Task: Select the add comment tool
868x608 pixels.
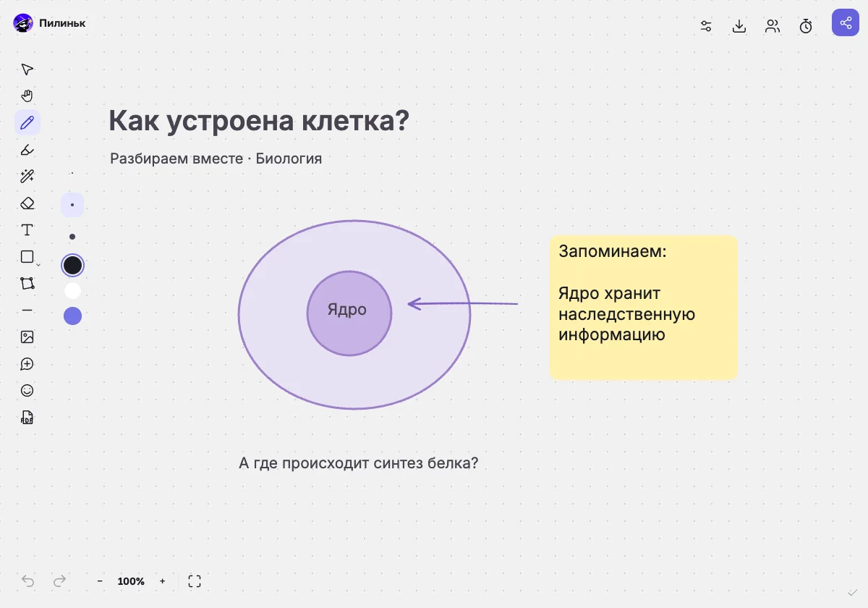Action: pos(27,363)
